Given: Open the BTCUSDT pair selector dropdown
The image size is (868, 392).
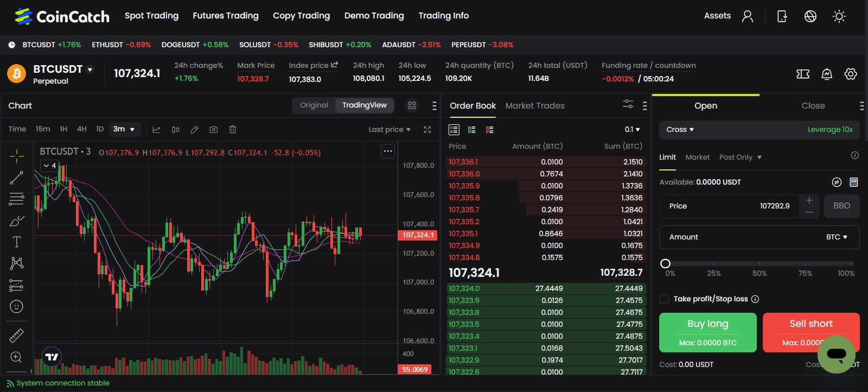Looking at the screenshot, I should [x=90, y=69].
